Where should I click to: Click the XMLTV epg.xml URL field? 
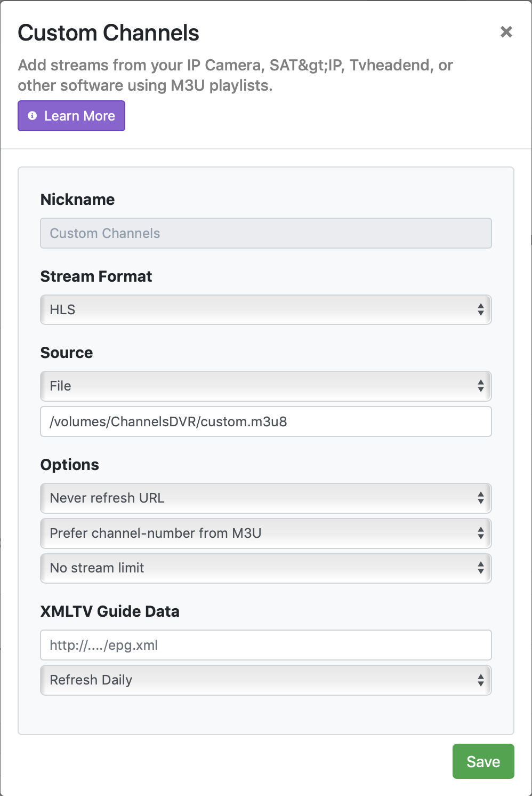click(x=265, y=645)
